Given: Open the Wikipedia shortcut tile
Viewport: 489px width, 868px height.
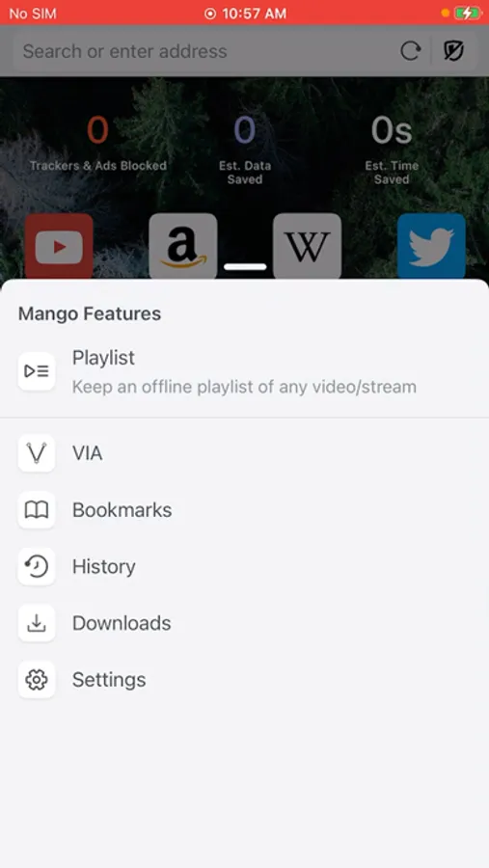Looking at the screenshot, I should pyautogui.click(x=308, y=246).
